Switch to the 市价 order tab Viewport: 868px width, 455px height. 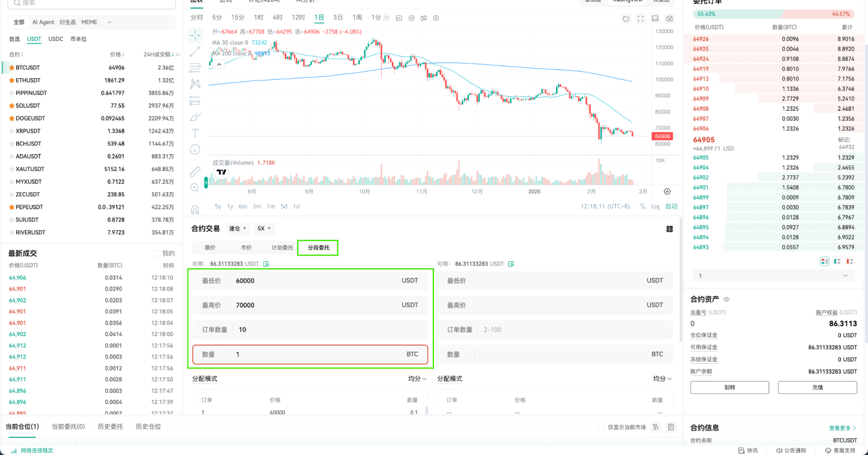[x=246, y=248]
